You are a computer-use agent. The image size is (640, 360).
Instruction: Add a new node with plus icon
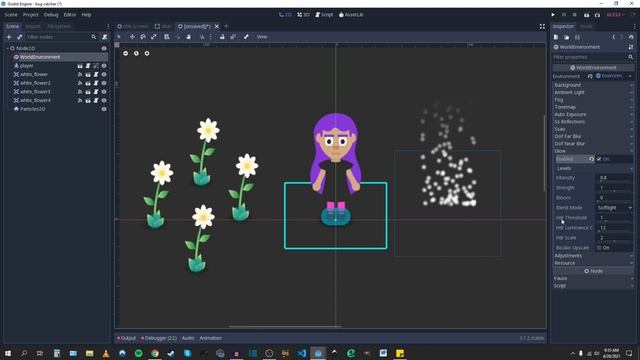[9, 37]
